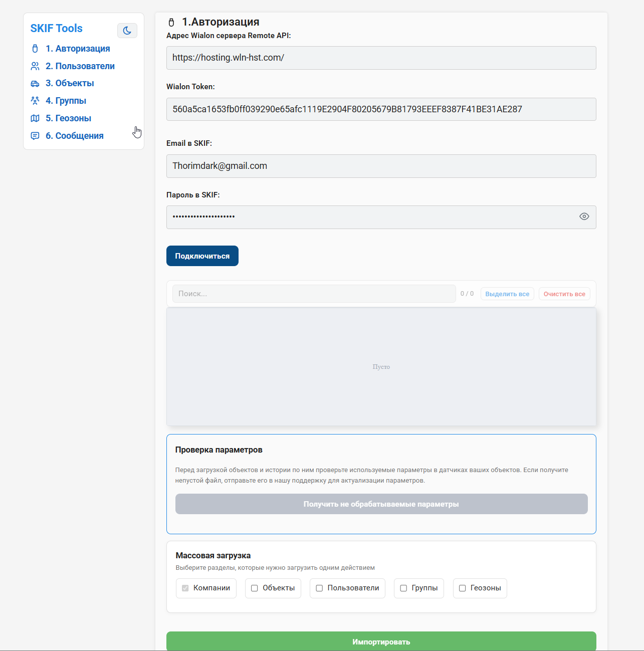Click the Выделить все button
644x651 pixels.
click(x=507, y=294)
